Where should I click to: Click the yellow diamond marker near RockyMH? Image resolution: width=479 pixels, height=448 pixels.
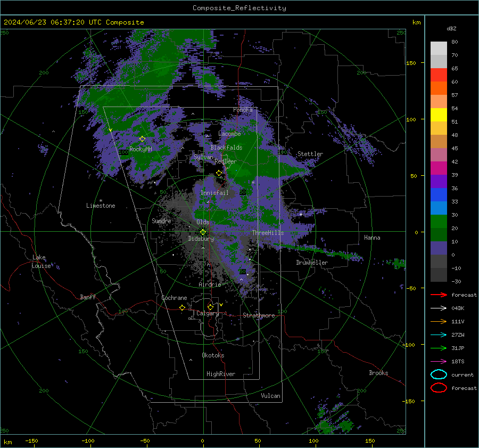tap(142, 139)
